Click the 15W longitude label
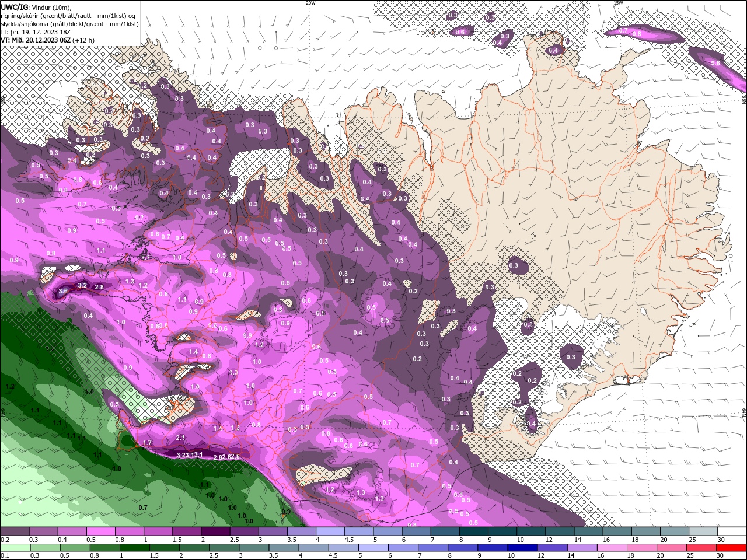 click(x=618, y=3)
